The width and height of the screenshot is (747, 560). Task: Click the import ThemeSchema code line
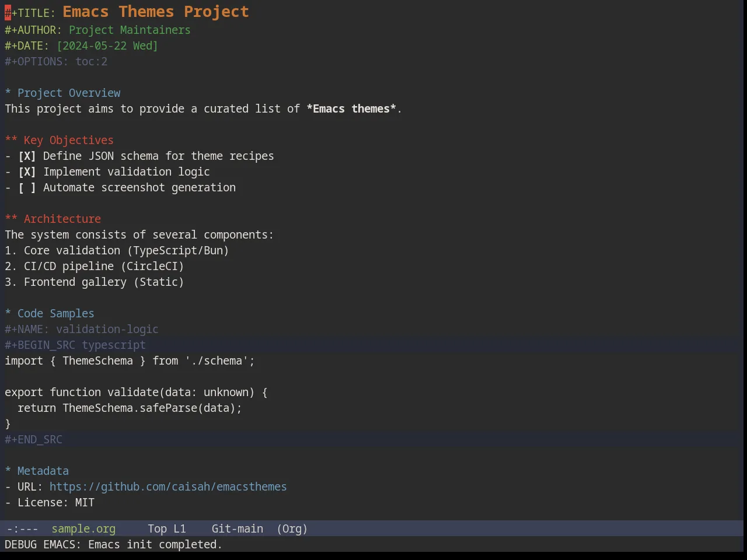pyautogui.click(x=130, y=361)
